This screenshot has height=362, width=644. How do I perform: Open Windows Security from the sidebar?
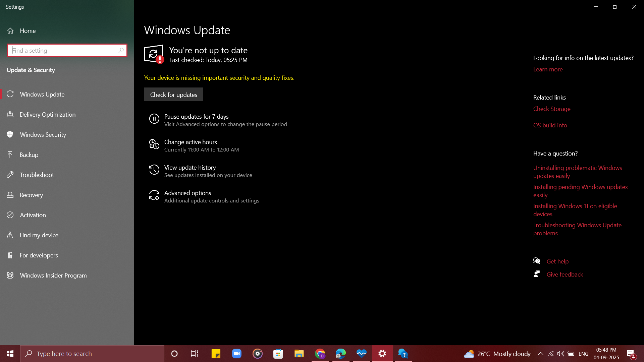[43, 134]
